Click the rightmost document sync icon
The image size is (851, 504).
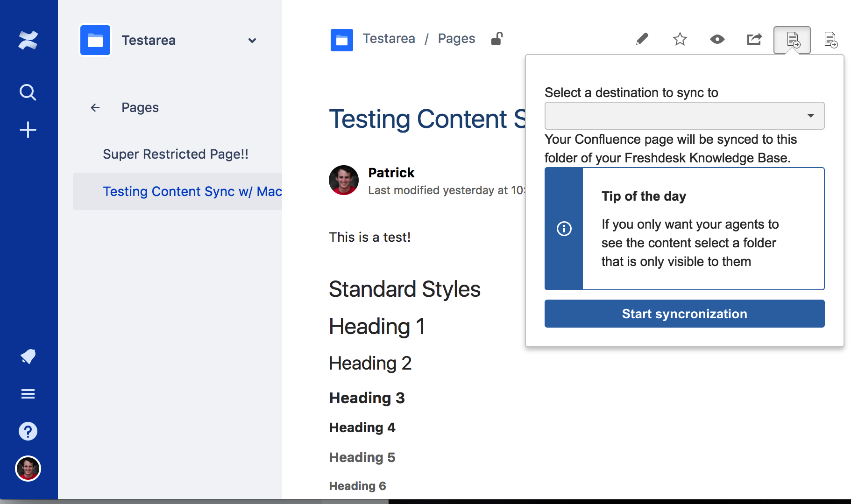[x=830, y=40]
